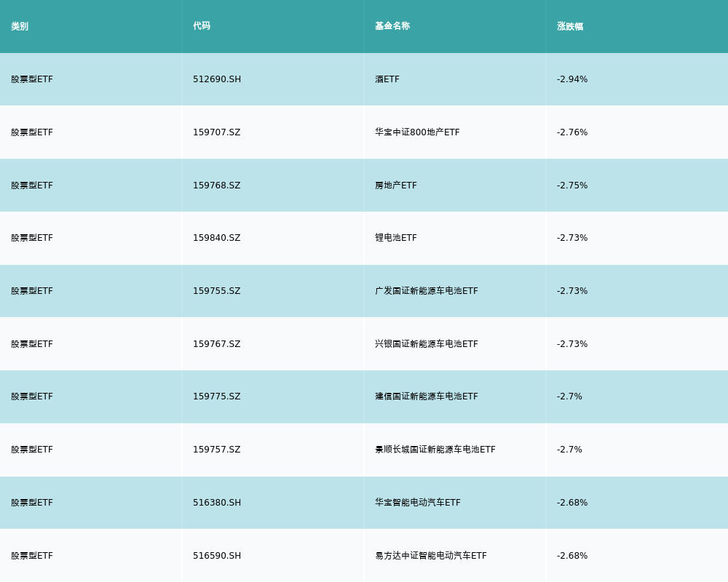Select fund code 159768.SZ
Image resolution: width=728 pixels, height=582 pixels.
click(217, 186)
